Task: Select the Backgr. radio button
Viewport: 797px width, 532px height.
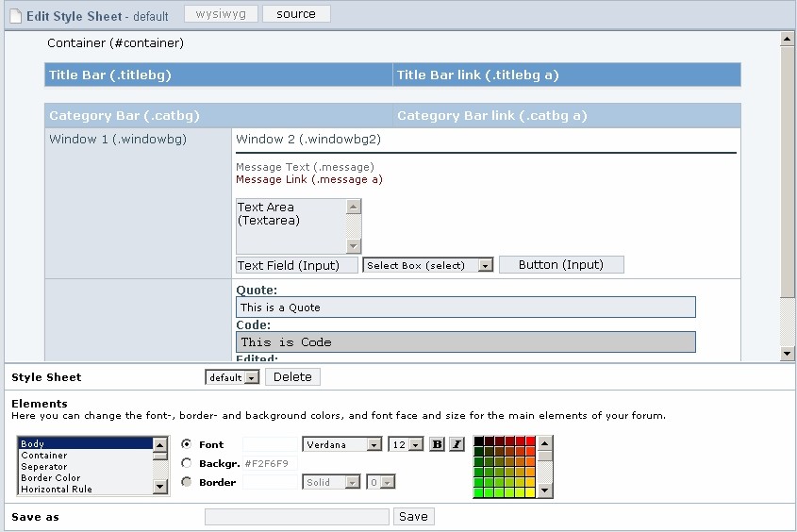Action: coord(186,463)
